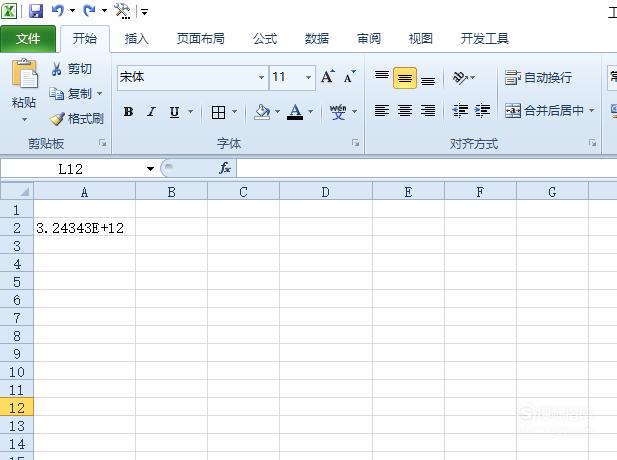Screen dimensions: 617x460
Task: Open the font (字体) group dialog launcher
Action: (x=355, y=143)
